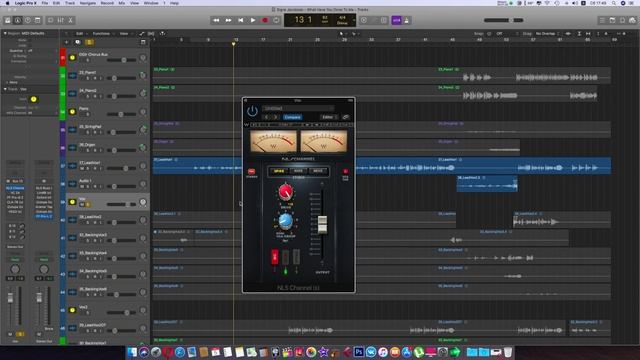Screen dimensions: 640x360
Task: Toggle the red bypass button left of console types
Action: pos(251,172)
